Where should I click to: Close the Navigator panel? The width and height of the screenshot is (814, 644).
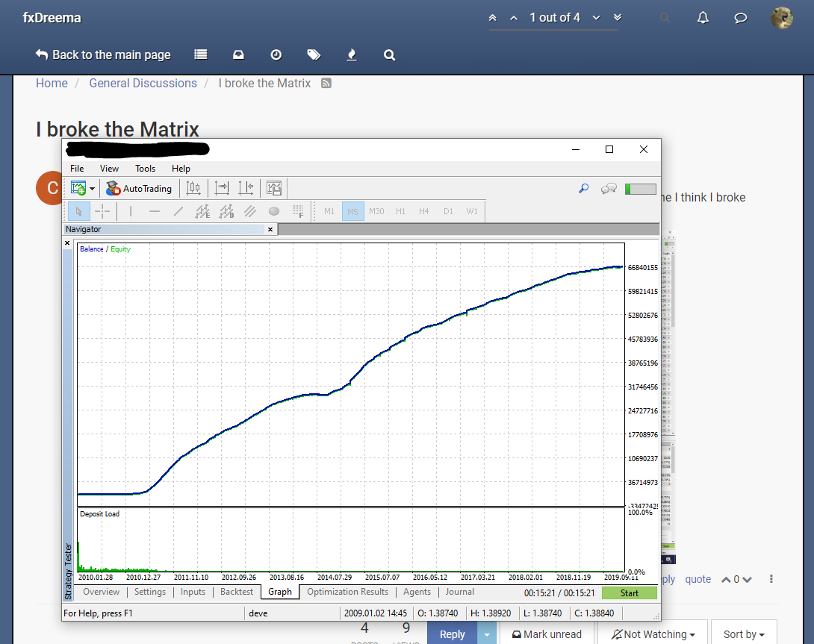click(x=270, y=229)
